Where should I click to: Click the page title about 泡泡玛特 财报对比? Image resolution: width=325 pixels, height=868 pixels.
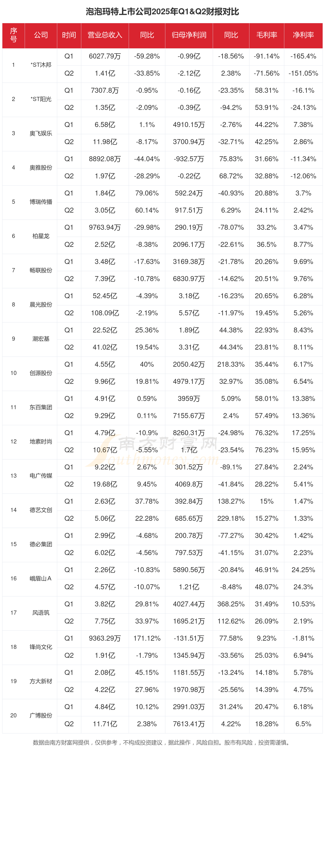click(x=162, y=12)
